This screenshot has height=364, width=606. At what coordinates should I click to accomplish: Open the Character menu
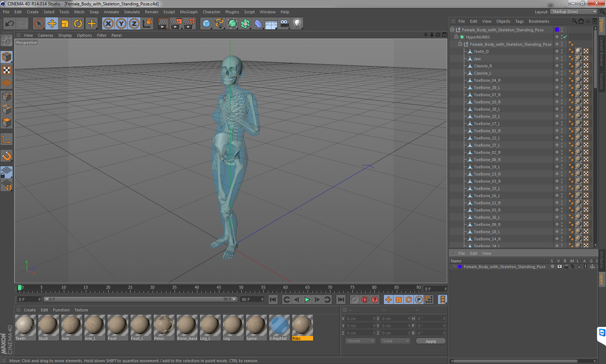[211, 12]
